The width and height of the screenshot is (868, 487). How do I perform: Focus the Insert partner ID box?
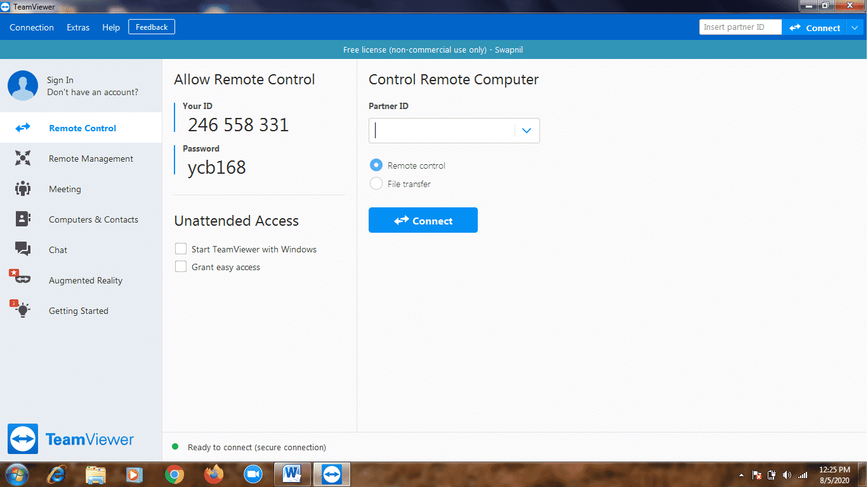pos(740,27)
